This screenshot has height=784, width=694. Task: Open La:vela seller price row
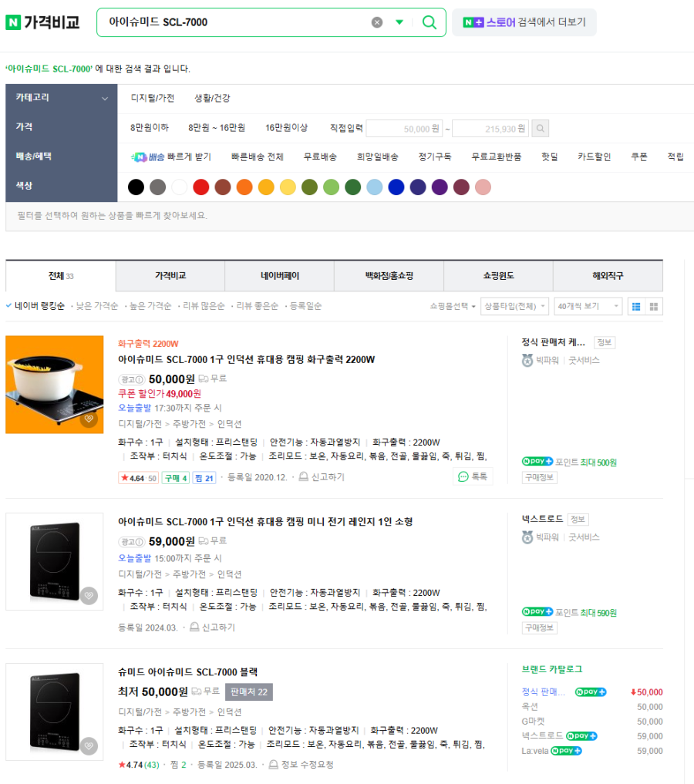(x=592, y=751)
